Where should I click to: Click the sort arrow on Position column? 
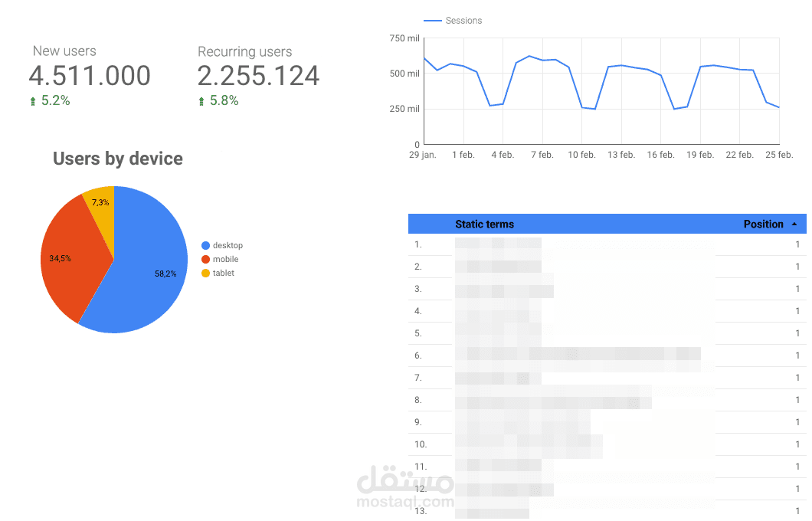point(793,224)
